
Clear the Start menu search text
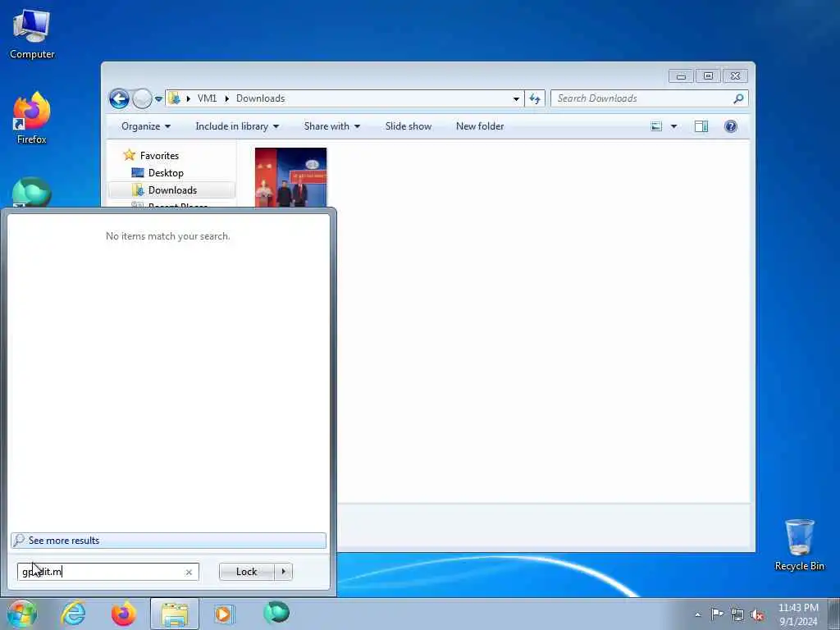[189, 572]
